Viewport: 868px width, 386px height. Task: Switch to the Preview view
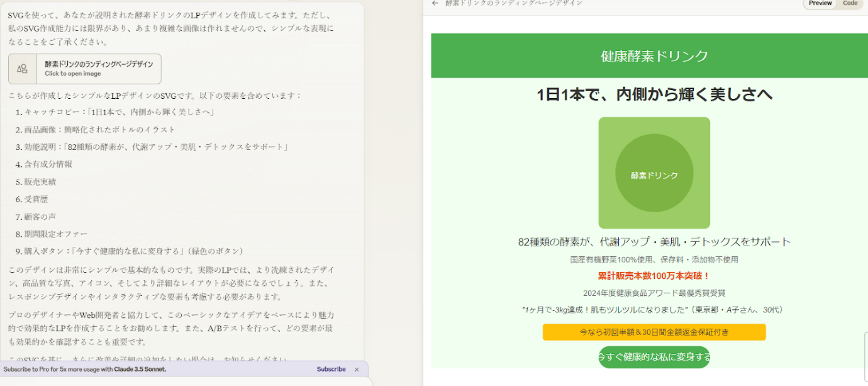pyautogui.click(x=820, y=3)
